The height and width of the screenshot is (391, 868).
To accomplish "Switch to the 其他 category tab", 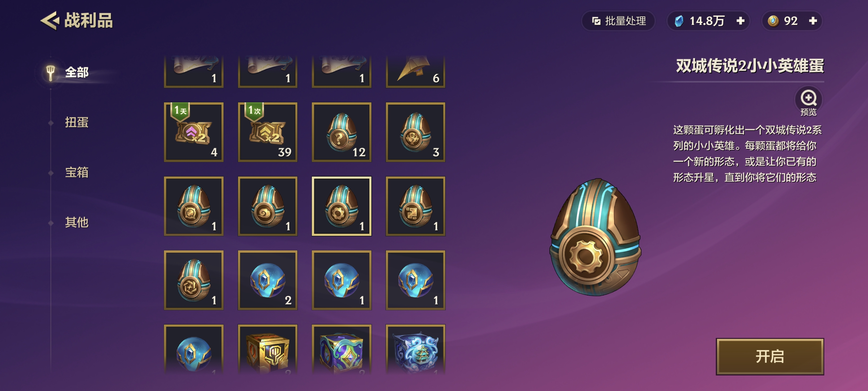I will (77, 222).
